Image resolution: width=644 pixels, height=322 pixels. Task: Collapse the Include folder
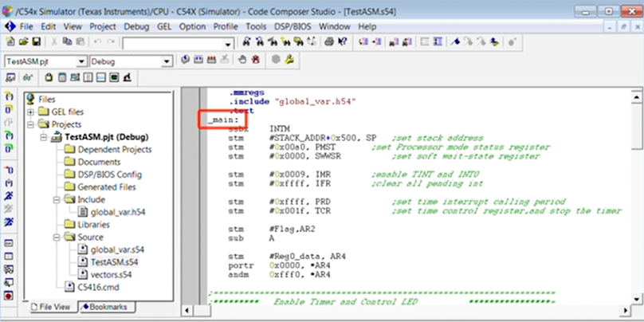57,199
